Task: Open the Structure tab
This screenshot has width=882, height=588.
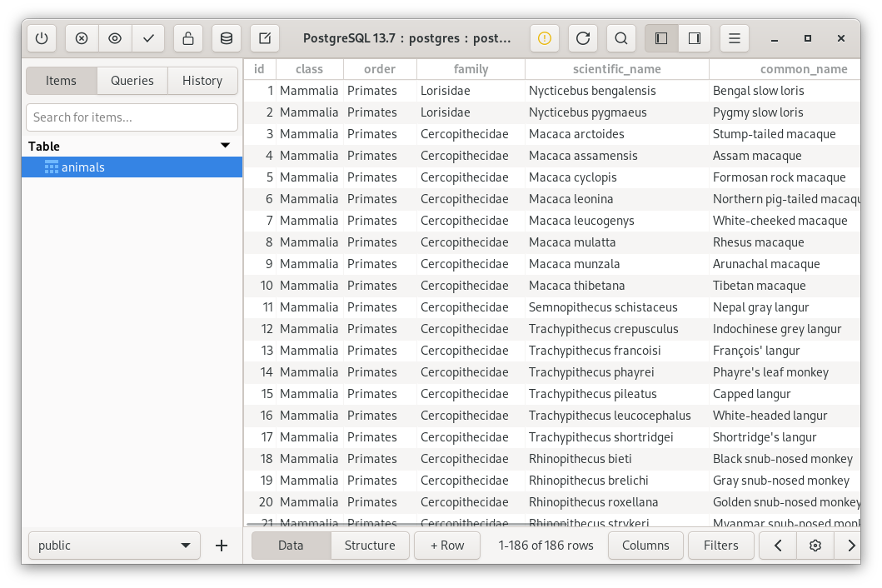Action: 370,546
